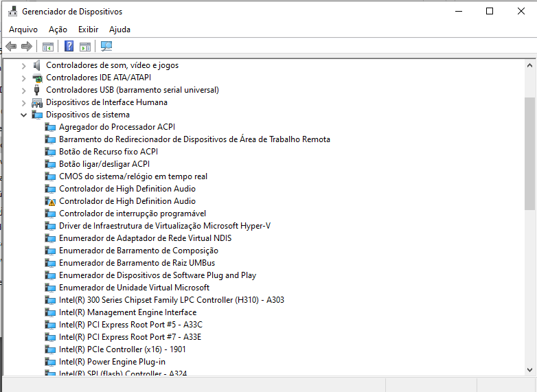This screenshot has width=537, height=392.
Task: Select Dispositivos de sistema category label
Action: [x=88, y=115]
